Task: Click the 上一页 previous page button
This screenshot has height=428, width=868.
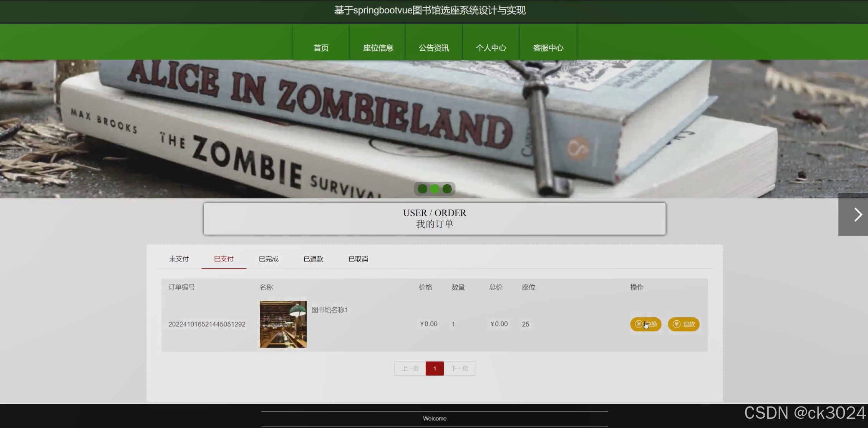Action: point(410,368)
